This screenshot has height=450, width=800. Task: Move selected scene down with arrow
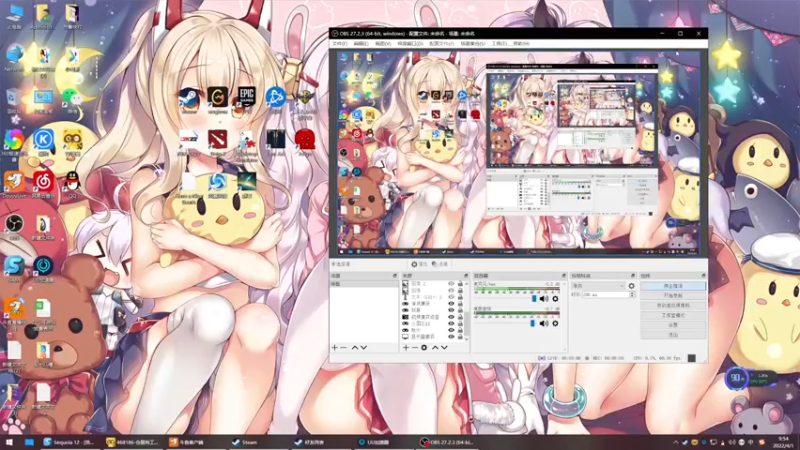click(x=364, y=347)
